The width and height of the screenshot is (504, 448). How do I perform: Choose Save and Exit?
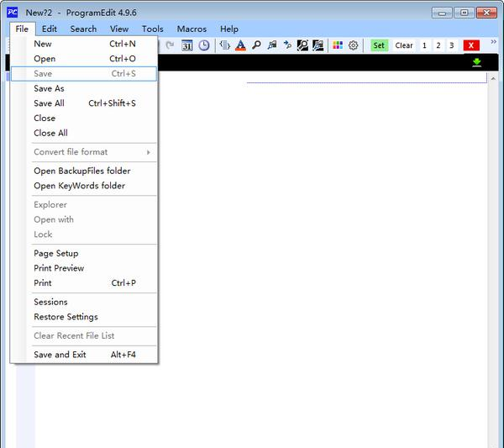pos(84,355)
